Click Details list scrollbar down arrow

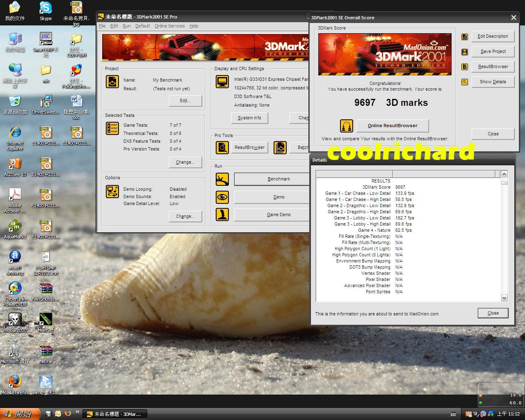click(x=504, y=298)
